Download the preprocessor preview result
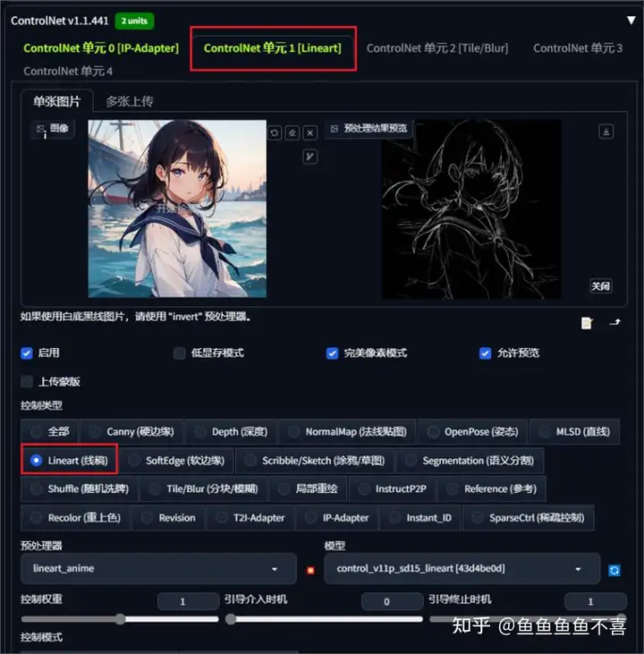 coord(606,132)
